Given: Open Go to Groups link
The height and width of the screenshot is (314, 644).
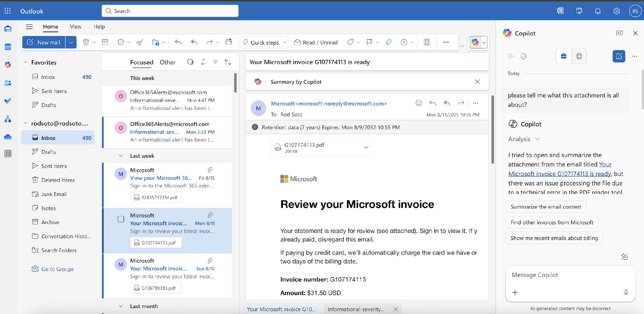Looking at the screenshot, I should [x=58, y=269].
